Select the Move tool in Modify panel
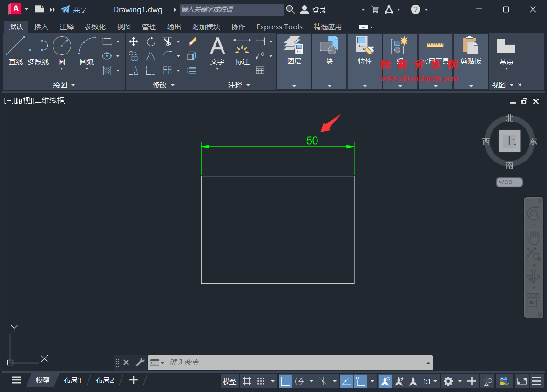547x392 pixels. (133, 41)
